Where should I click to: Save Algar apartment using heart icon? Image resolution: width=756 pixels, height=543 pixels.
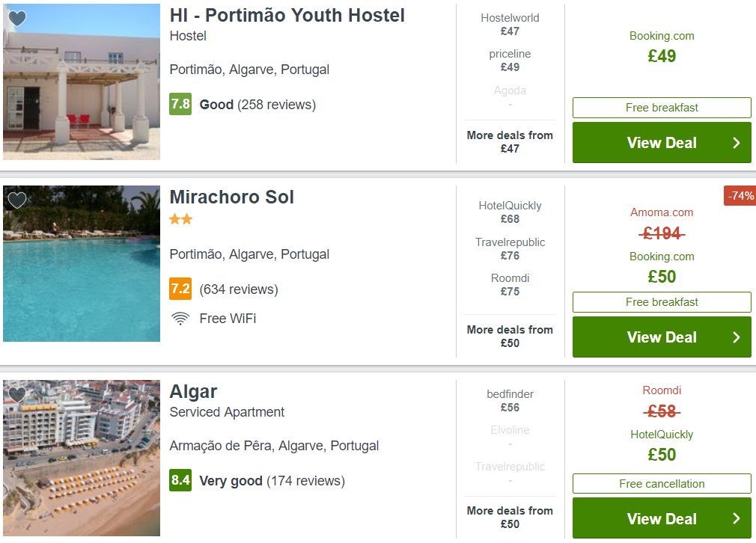[x=17, y=394]
